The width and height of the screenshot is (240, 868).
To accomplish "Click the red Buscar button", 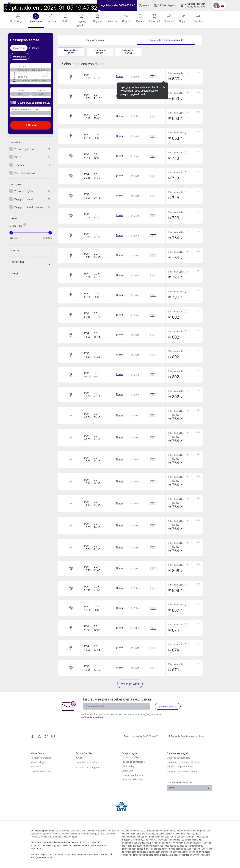I will click(31, 125).
